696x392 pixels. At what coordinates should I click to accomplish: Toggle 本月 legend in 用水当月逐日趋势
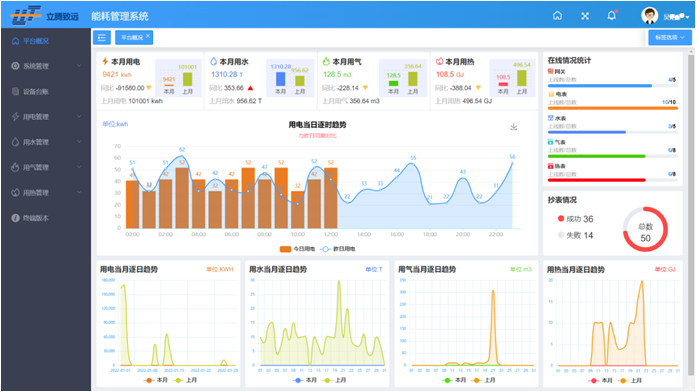tap(305, 380)
